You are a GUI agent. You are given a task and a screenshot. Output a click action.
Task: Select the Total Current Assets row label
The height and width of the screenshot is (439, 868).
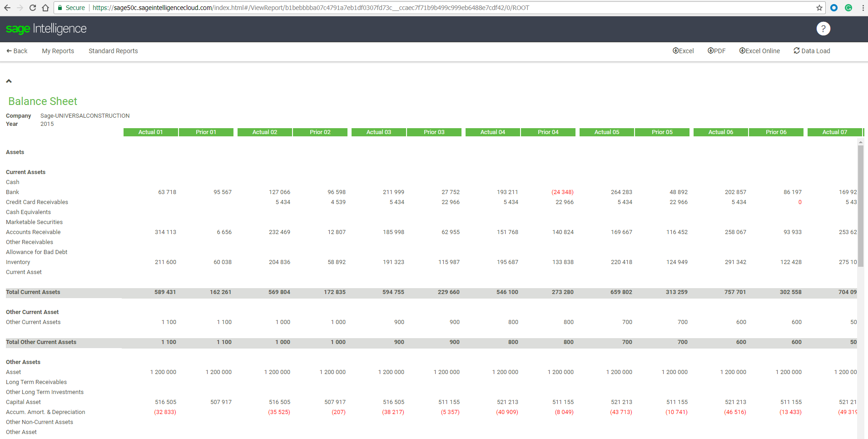point(33,292)
